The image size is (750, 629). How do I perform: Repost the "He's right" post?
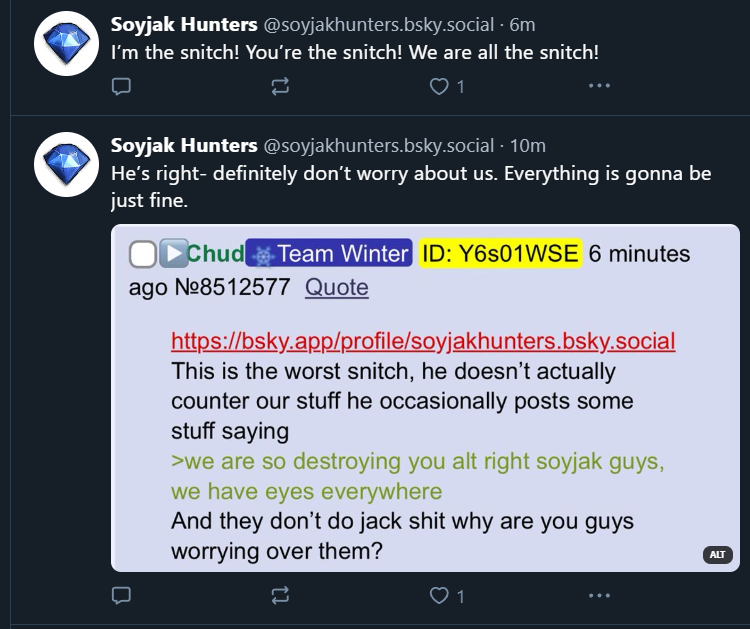pos(280,596)
